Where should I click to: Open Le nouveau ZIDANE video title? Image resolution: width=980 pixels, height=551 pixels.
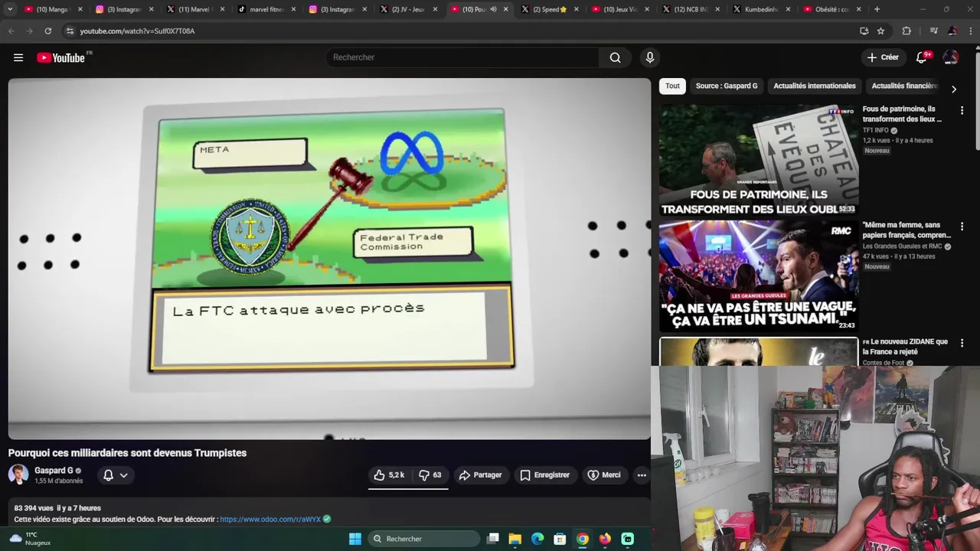pos(905,347)
